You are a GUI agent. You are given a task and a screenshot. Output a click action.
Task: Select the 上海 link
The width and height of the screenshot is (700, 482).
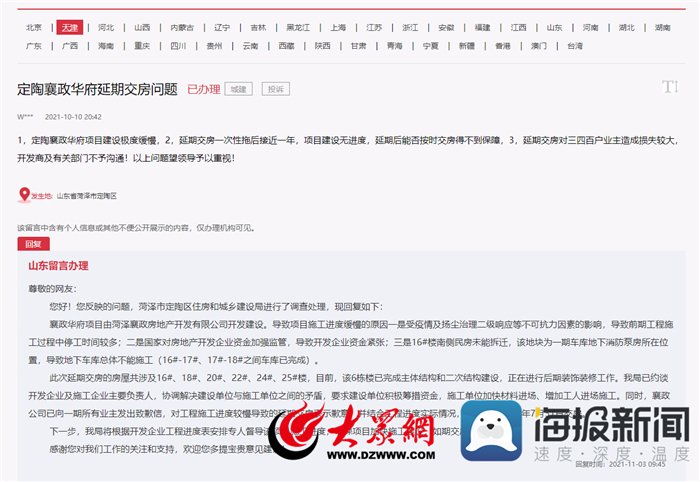338,28
